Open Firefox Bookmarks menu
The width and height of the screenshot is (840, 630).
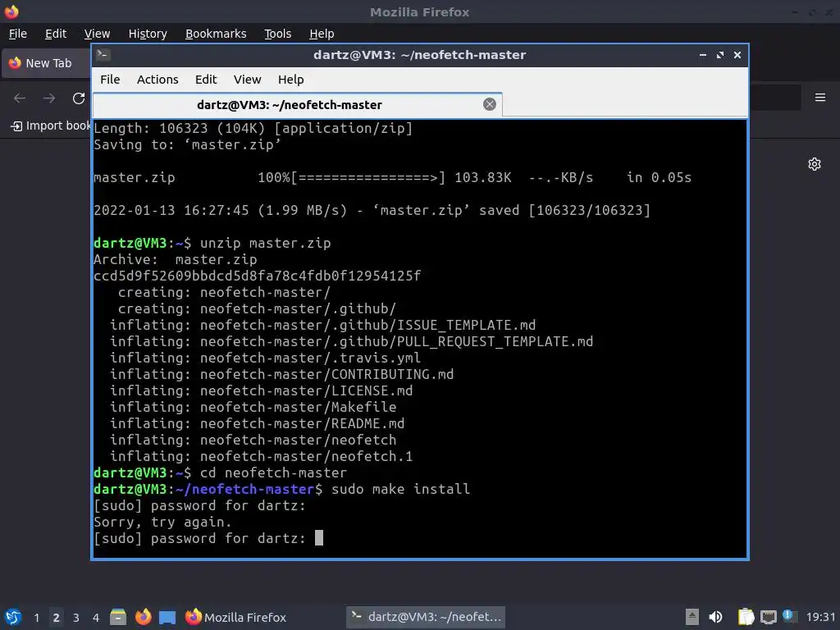(x=216, y=34)
